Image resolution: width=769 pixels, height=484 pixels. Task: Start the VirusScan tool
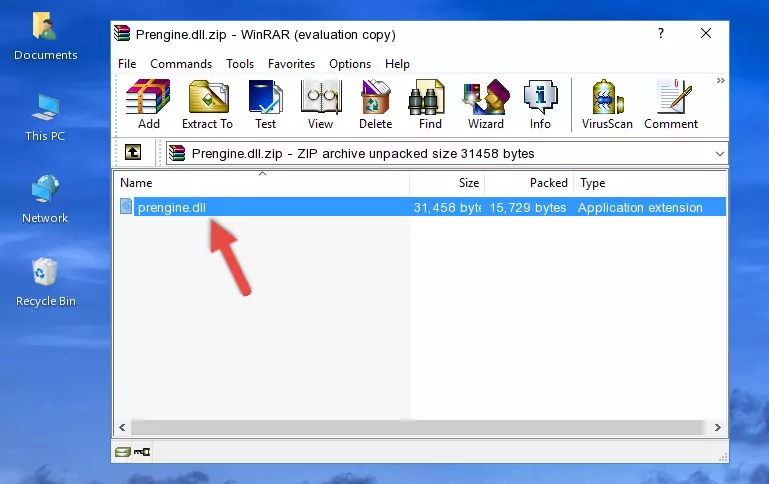(x=607, y=104)
